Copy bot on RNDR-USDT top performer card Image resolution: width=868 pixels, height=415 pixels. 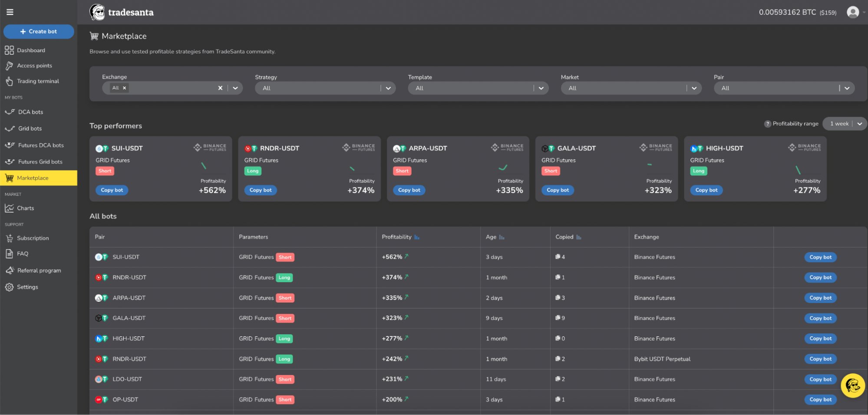click(x=261, y=190)
